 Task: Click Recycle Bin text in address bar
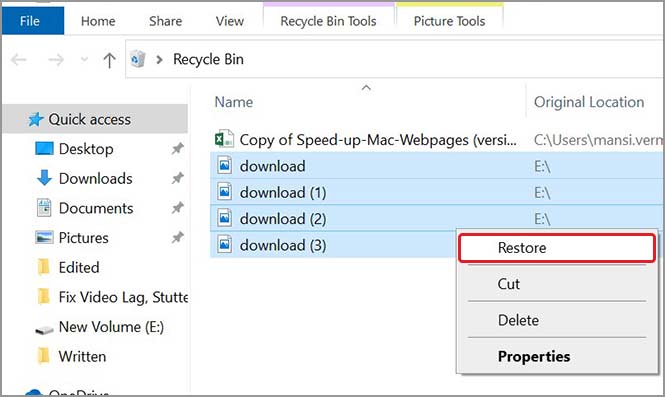coord(208,59)
